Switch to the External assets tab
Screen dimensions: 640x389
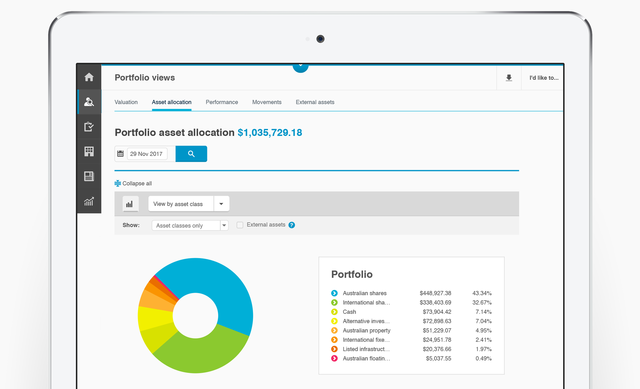click(315, 102)
